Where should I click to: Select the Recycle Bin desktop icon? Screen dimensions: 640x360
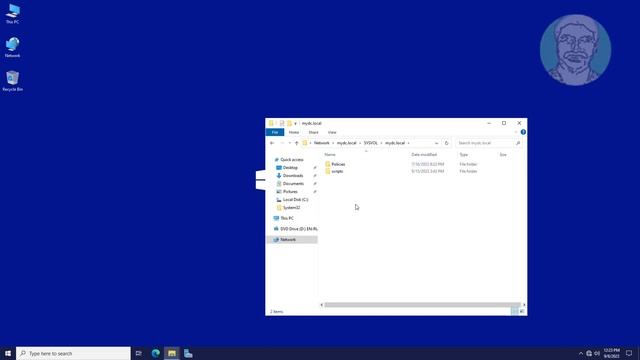pyautogui.click(x=13, y=81)
